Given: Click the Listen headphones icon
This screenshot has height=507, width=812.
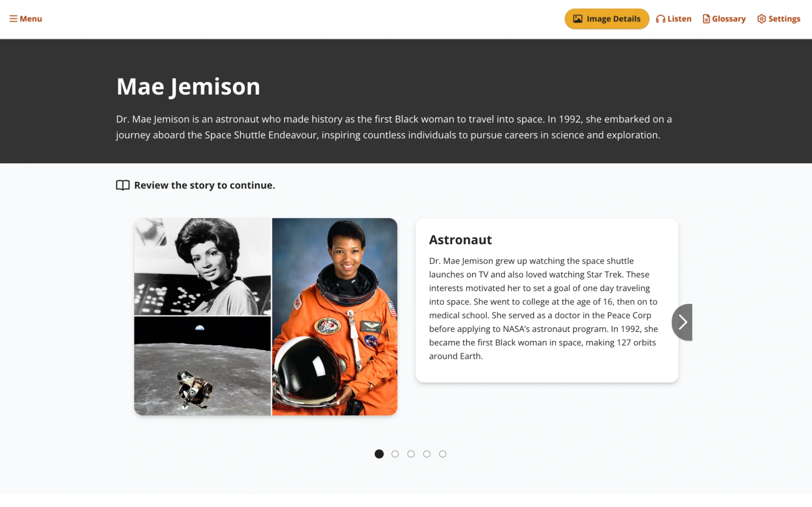Looking at the screenshot, I should click(x=660, y=19).
